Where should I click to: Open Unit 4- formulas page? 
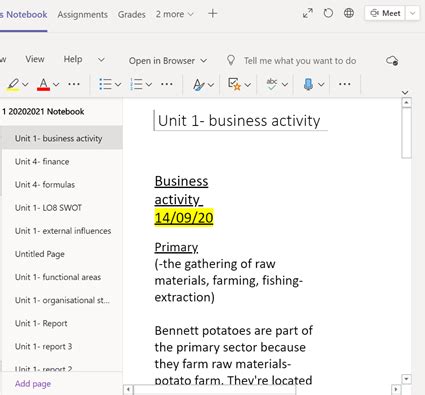[x=62, y=184]
